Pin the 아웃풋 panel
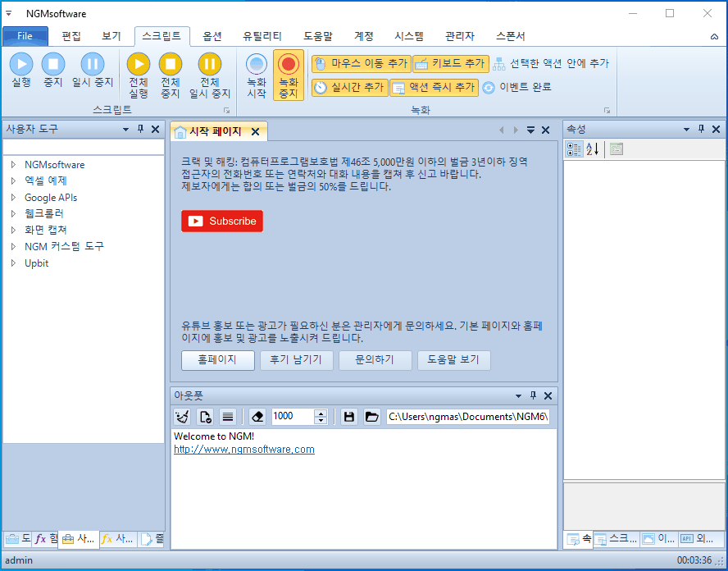728x571 pixels. click(533, 395)
